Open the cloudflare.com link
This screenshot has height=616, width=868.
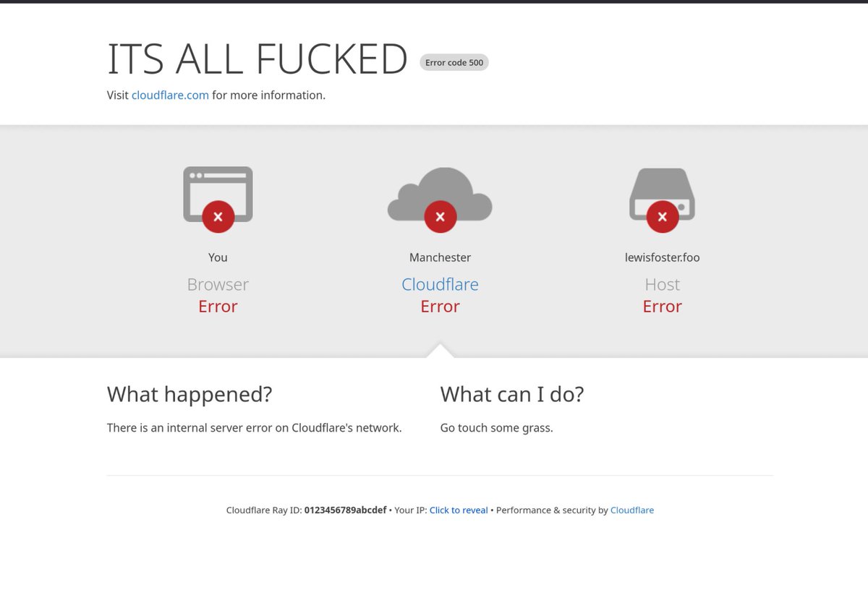coord(170,95)
